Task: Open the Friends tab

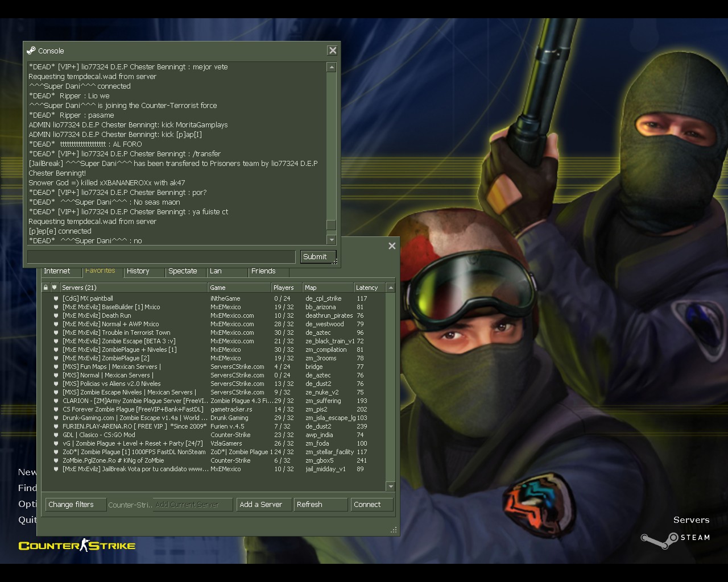Action: (268, 272)
